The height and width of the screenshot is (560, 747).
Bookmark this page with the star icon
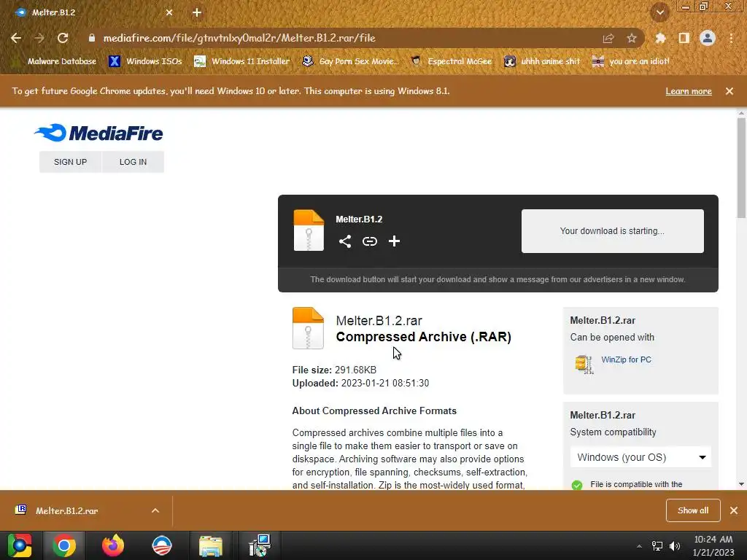[x=632, y=38]
